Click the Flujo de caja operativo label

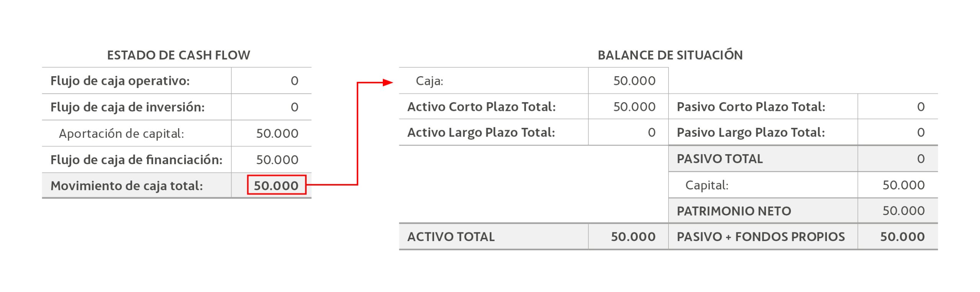click(120, 81)
